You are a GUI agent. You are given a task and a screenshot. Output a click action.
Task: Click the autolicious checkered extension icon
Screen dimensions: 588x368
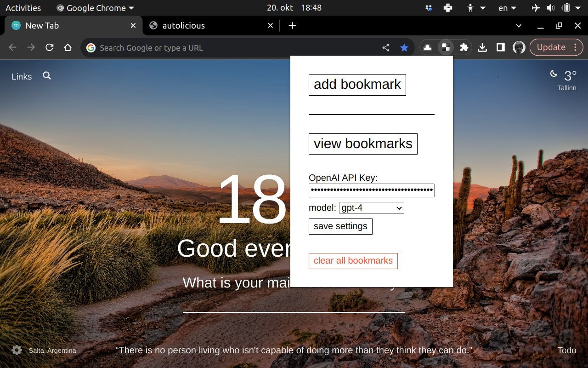[x=446, y=47]
